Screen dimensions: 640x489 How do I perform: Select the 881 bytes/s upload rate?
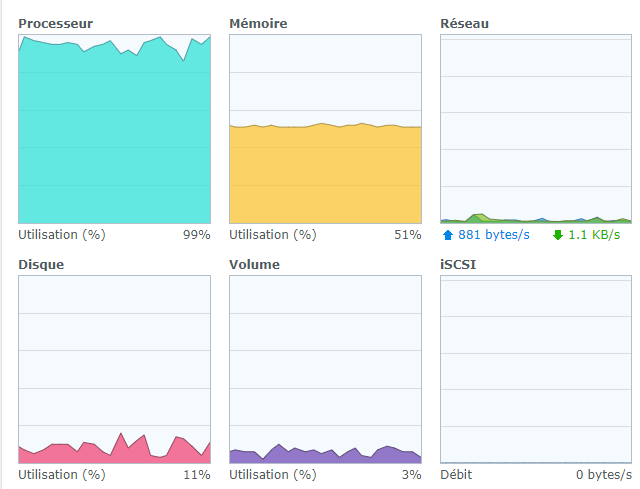[494, 235]
